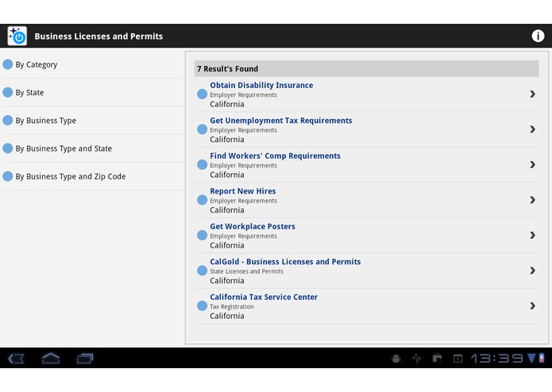The image size is (552, 392).
Task: Open Get Workplace Posters result
Action: (366, 236)
